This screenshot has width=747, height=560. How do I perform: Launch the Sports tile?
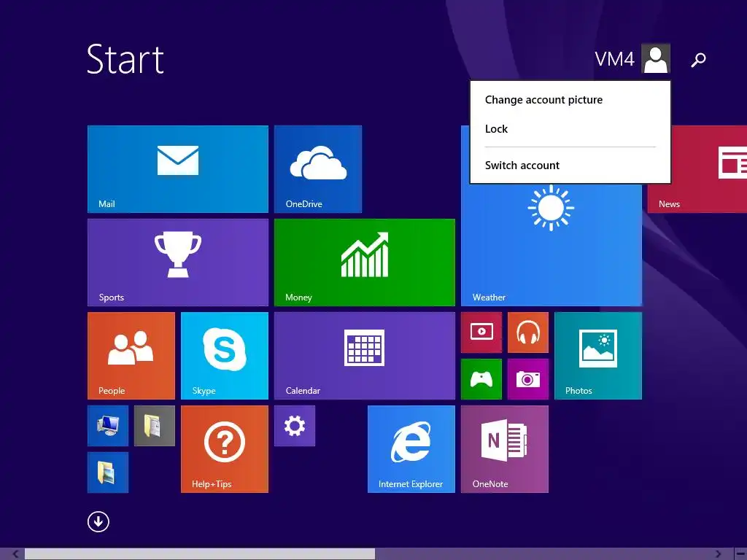pos(178,262)
